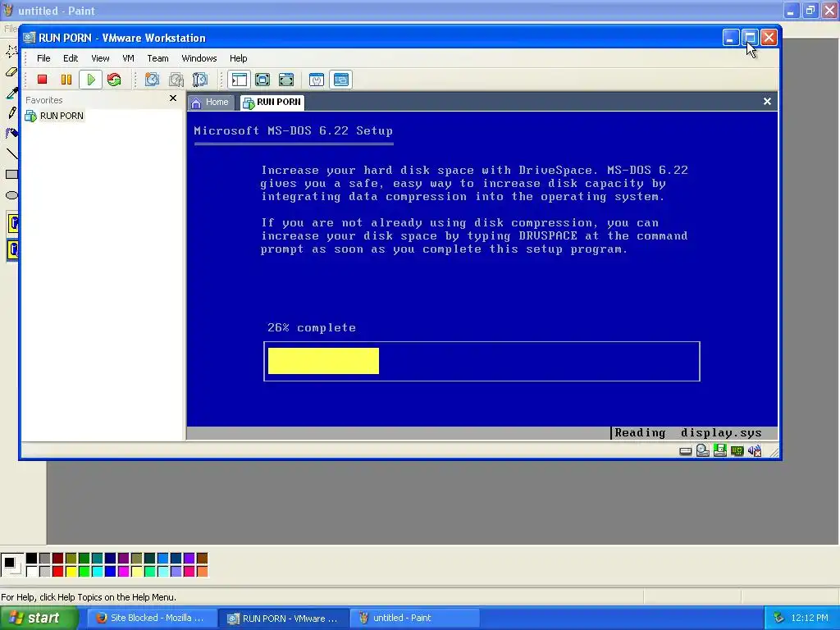Select the Pencil tool in Paint
Viewport: 840px width, 630px height.
[11, 113]
